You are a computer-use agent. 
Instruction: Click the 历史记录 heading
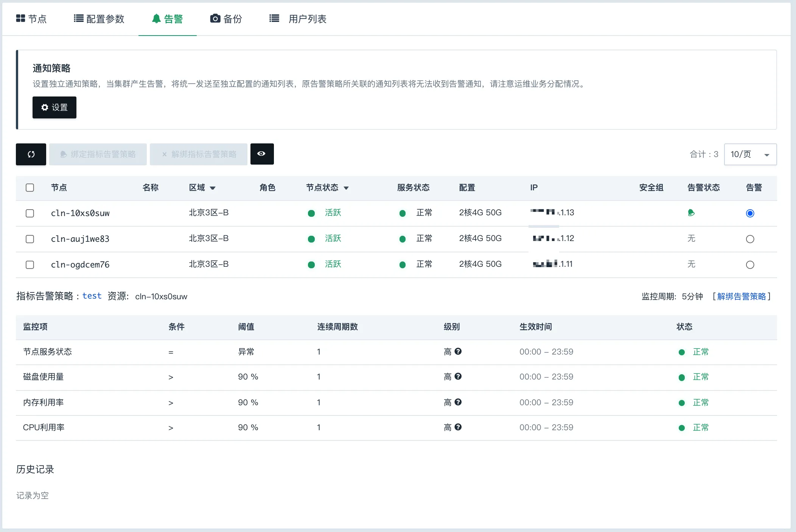click(x=35, y=469)
